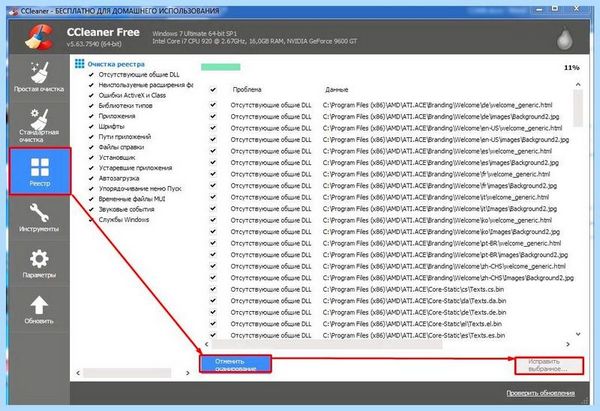Select the path pt-BR\welcome_generic.html
The width and height of the screenshot is (600, 411).
coord(442,243)
